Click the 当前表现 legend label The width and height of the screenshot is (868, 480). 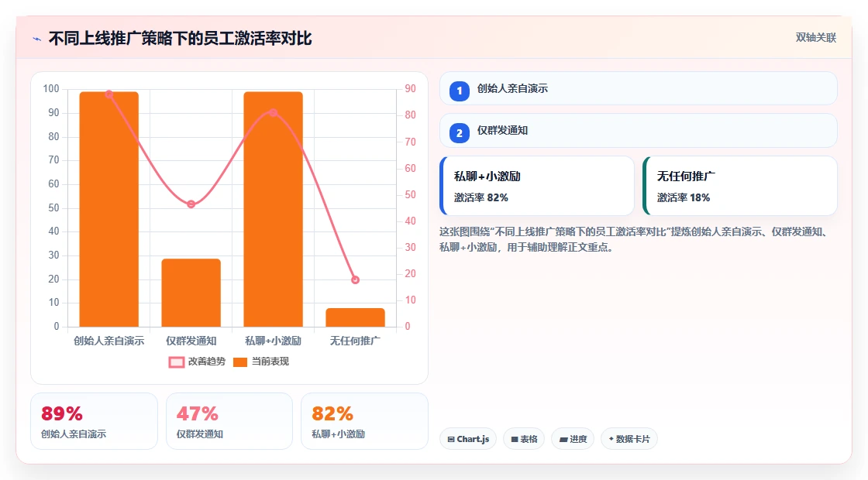[270, 362]
